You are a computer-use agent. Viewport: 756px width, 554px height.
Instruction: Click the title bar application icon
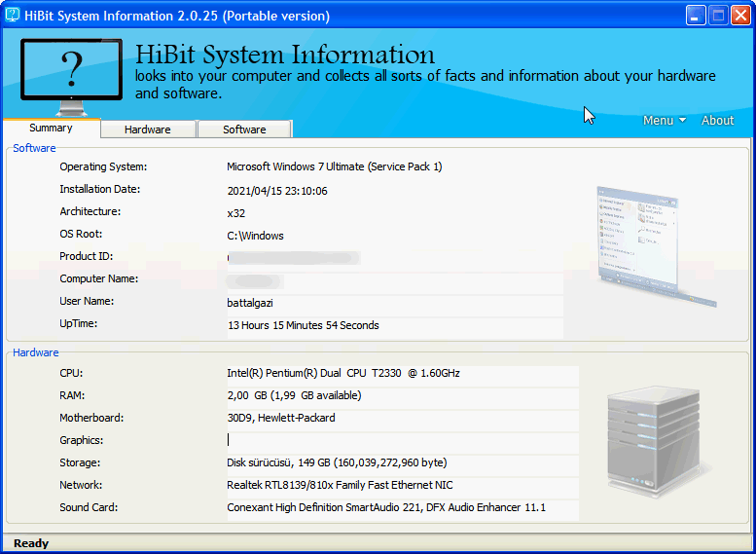[x=12, y=15]
